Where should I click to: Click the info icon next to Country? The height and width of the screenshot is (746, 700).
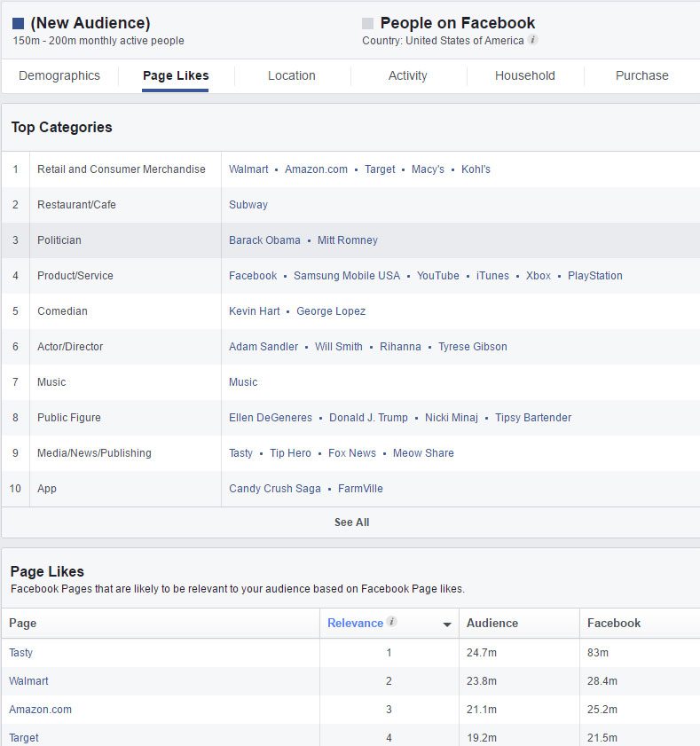tap(533, 40)
